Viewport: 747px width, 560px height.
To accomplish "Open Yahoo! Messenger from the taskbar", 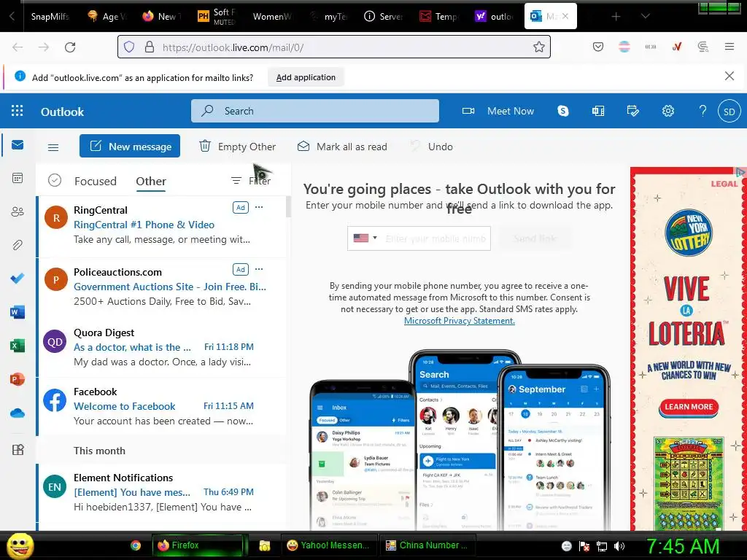I will (x=329, y=545).
